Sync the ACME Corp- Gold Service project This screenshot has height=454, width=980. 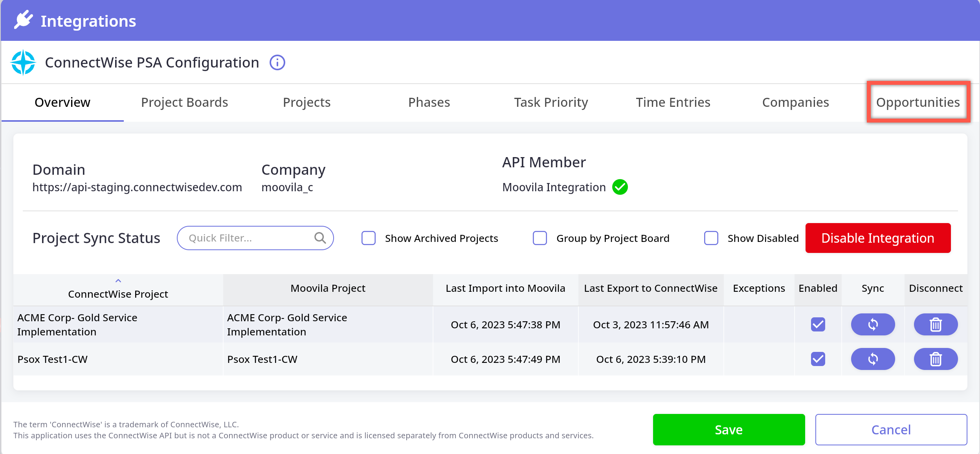(873, 324)
